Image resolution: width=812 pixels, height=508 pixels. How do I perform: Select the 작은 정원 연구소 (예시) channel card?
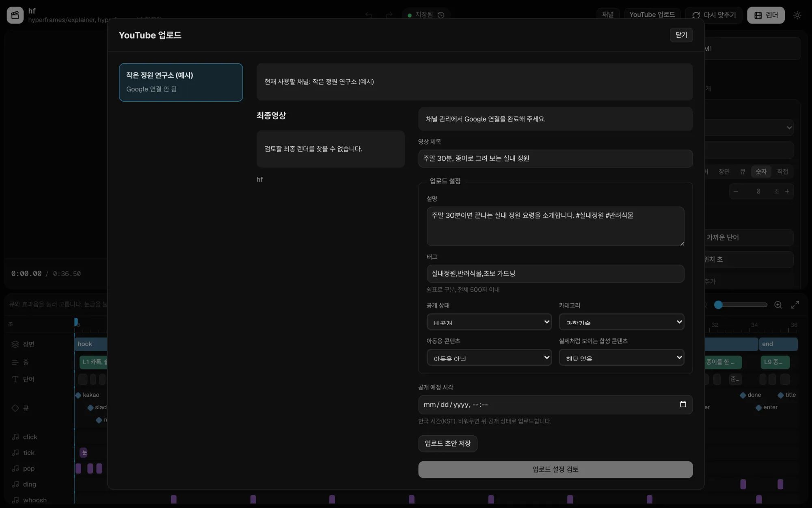181,82
